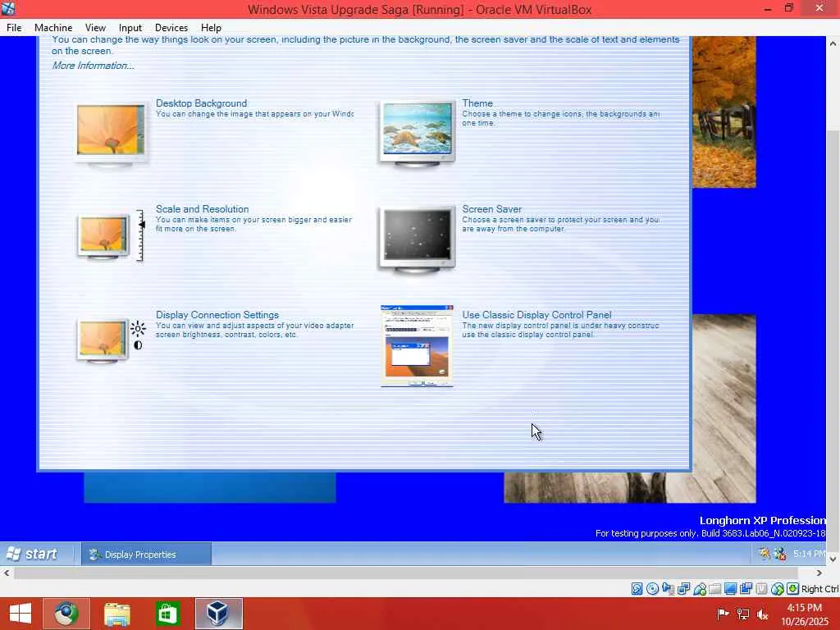Screen dimensions: 840x630
Task: Click horizontal scrollbar left arrow
Action: point(7,573)
